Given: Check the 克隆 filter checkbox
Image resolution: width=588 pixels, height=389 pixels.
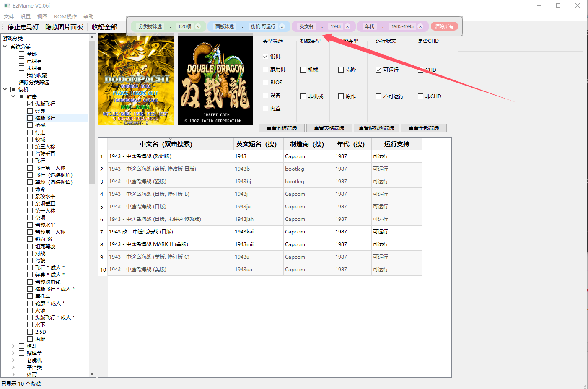Looking at the screenshot, I should coord(341,70).
